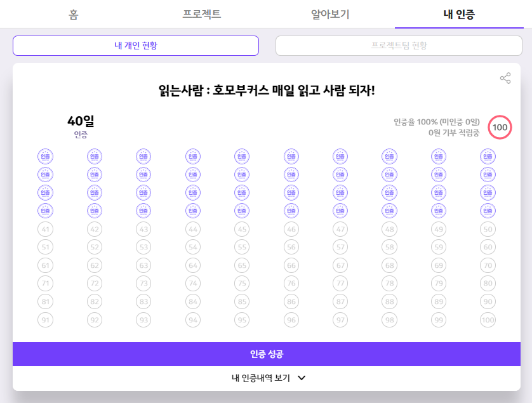
Task: Go to the 프로젝트 tab
Action: tap(201, 14)
